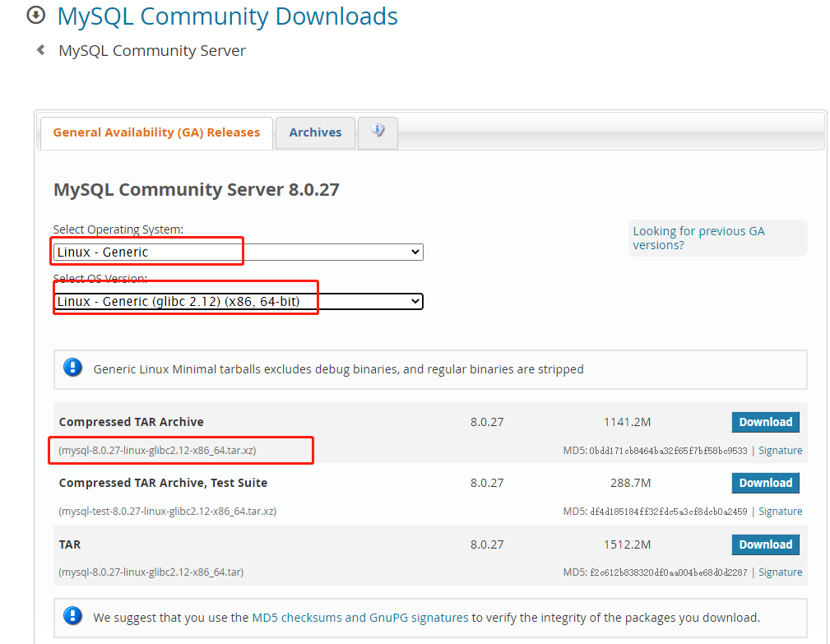
Task: Select filename mysql-8.0.27-linux-glibc2.12-x86_64.tar
Action: coord(151,572)
